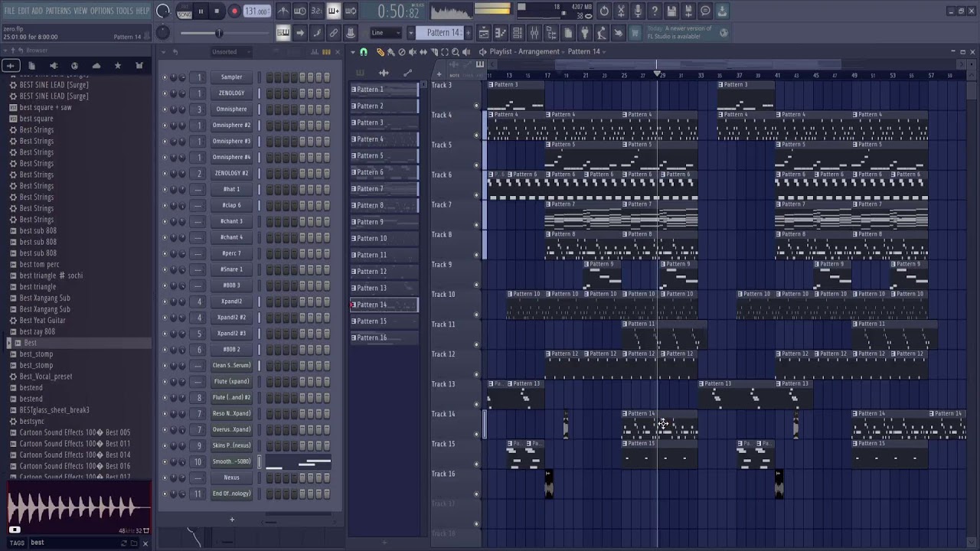Expand the Channel rack options arrow
The image size is (980, 551).
coord(163,52)
